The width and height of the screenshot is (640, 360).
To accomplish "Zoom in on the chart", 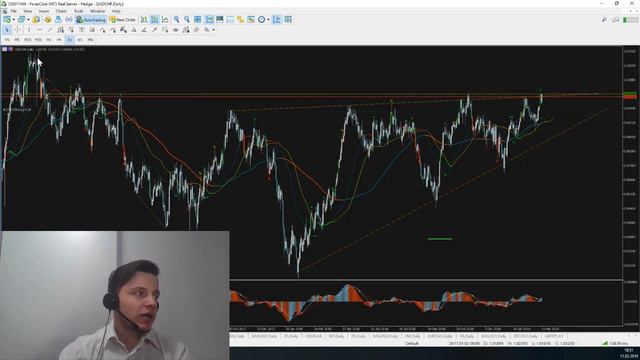I will (x=176, y=20).
